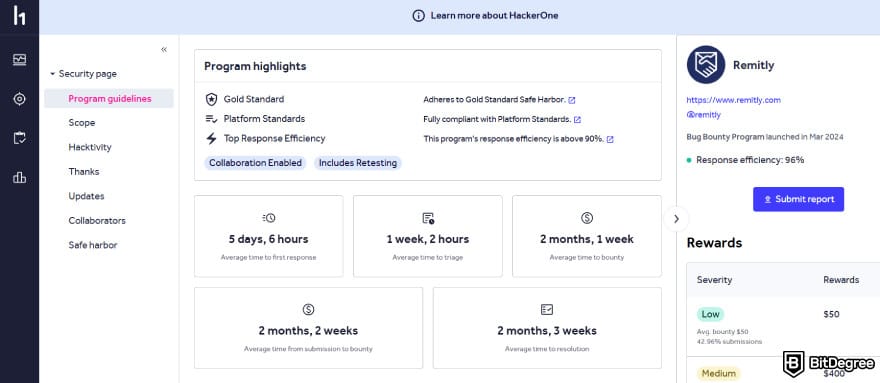This screenshot has width=880, height=383.
Task: Click the Program highlights heading
Action: click(x=255, y=66)
